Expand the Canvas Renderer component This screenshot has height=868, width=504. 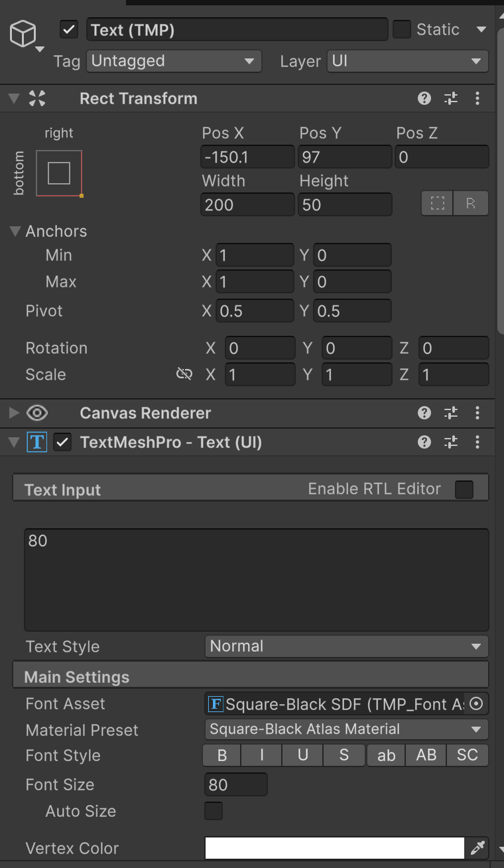[13, 413]
